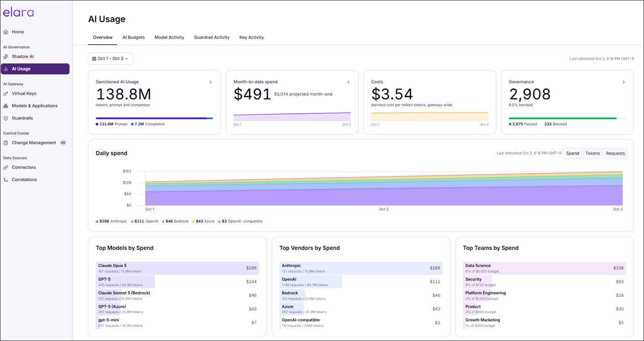The height and width of the screenshot is (341, 644).
Task: Click the AI Usage bar chart icon
Action: pyautogui.click(x=6, y=69)
